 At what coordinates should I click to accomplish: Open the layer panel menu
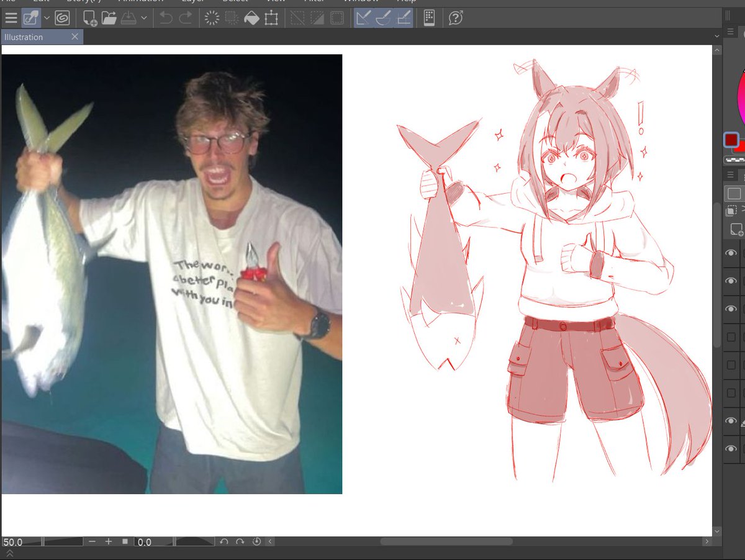[731, 174]
